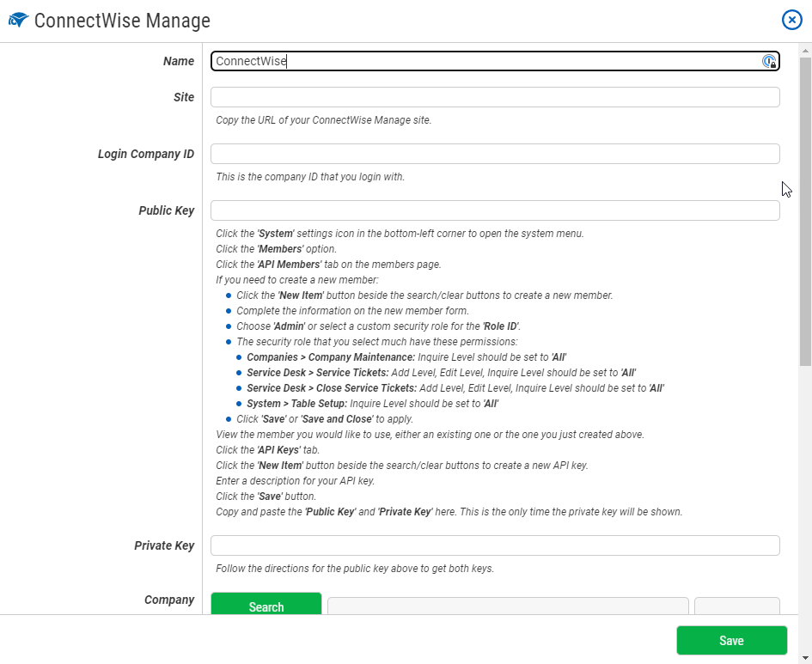Click 'Complete the information on the new member form.' bullet
This screenshot has height=664, width=812.
pyautogui.click(x=352, y=310)
